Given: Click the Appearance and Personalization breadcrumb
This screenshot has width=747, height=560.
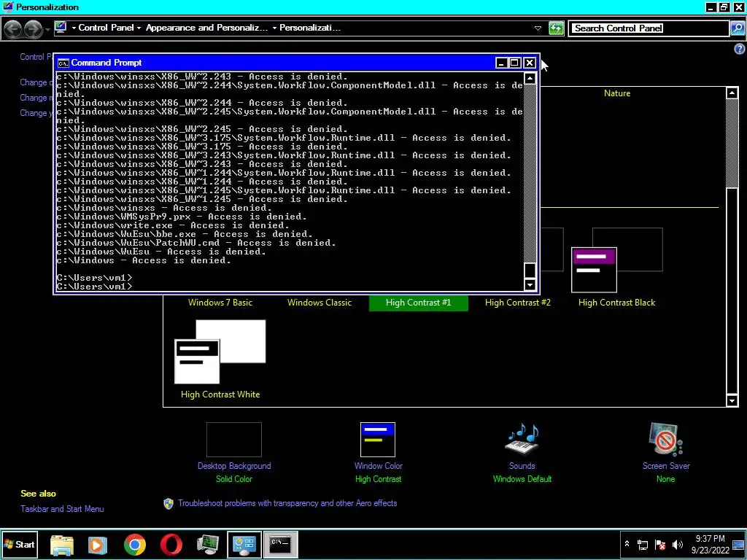Looking at the screenshot, I should 206,28.
